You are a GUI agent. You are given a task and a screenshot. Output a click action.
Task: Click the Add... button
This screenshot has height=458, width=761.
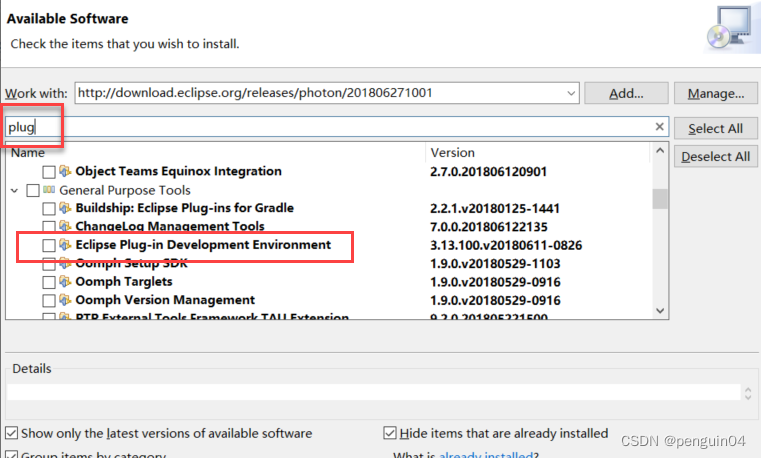coord(626,93)
